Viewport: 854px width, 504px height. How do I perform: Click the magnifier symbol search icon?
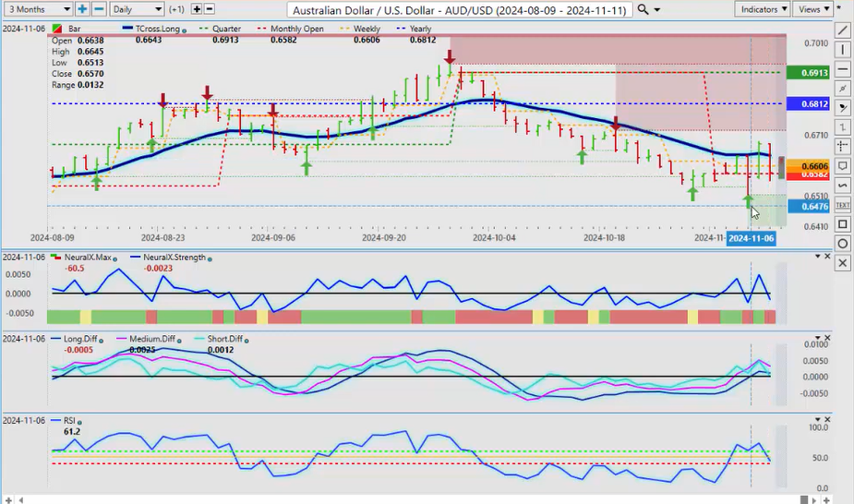pos(644,9)
